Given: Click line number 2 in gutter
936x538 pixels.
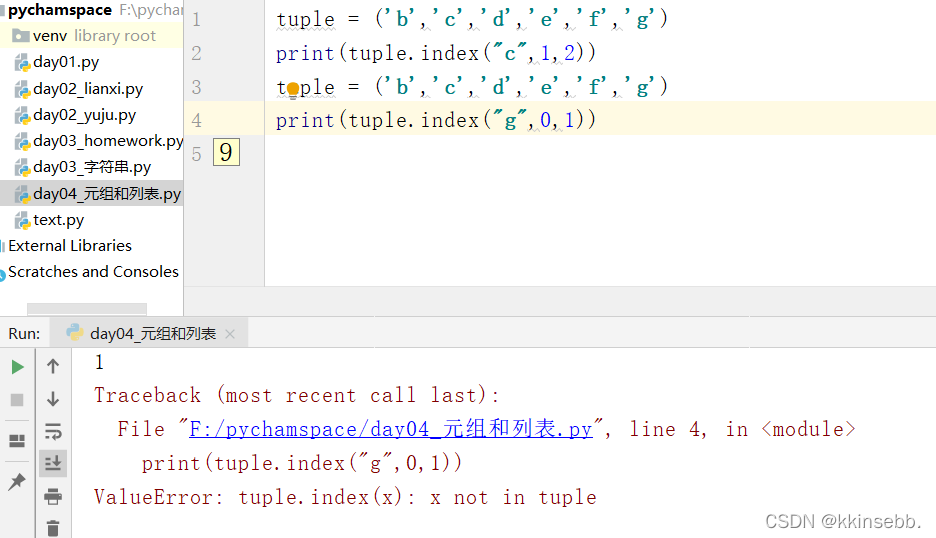Looking at the screenshot, I should coord(196,54).
